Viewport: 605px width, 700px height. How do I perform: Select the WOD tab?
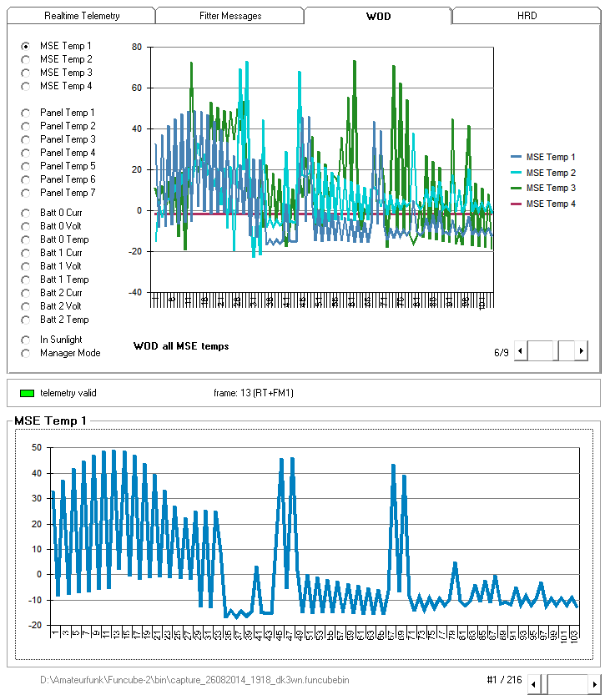tap(378, 16)
